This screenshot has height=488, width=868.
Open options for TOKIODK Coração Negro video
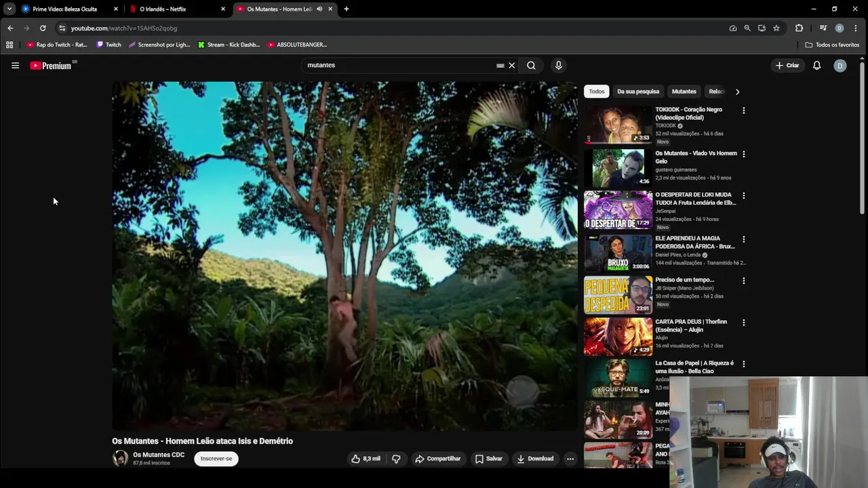pyautogui.click(x=743, y=110)
